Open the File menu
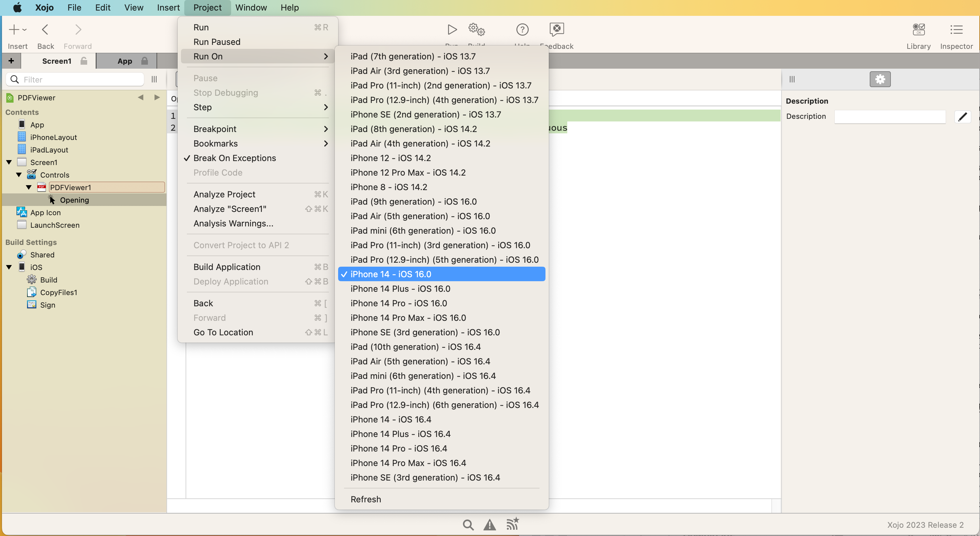 click(74, 8)
